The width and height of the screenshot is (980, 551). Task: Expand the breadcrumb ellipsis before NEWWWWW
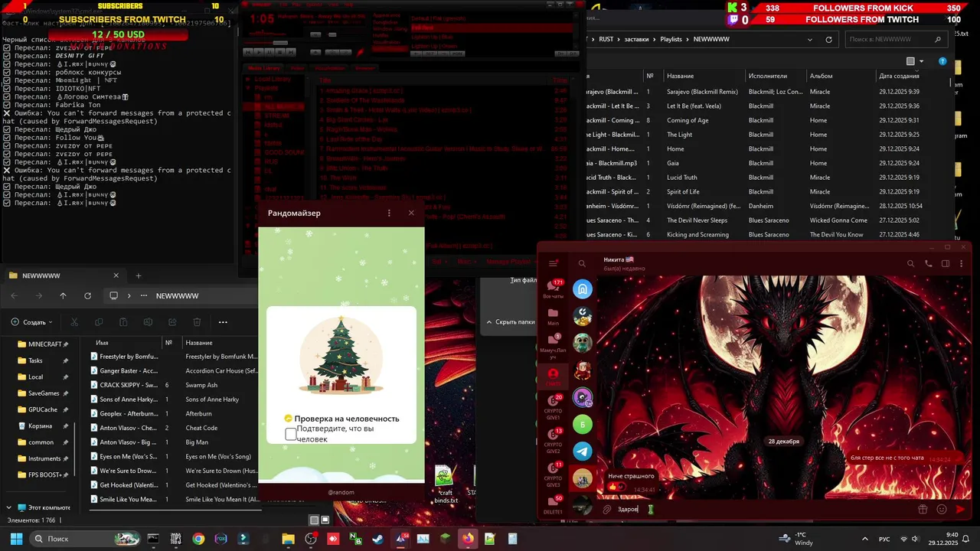pos(144,295)
